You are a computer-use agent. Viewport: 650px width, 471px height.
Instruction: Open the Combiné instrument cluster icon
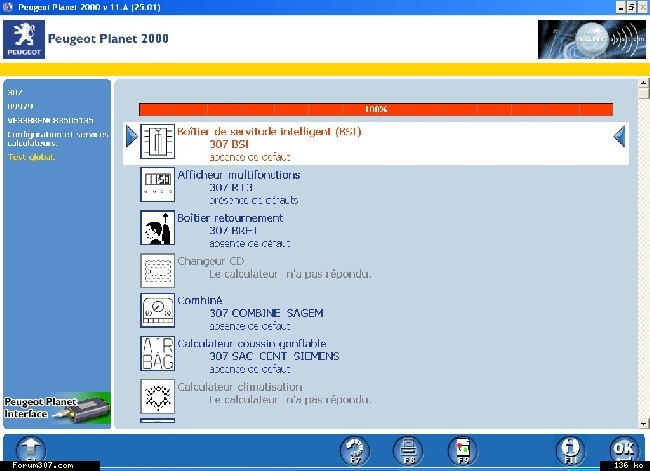click(157, 311)
